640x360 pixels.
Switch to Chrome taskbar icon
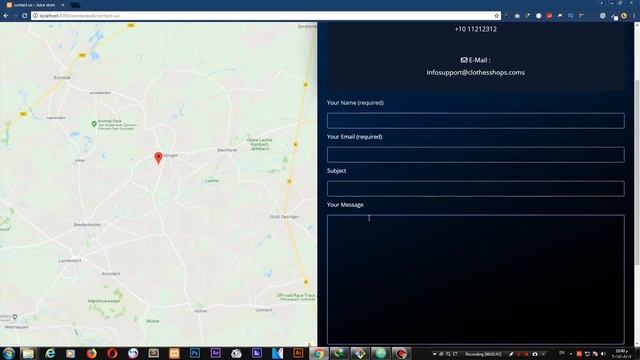click(319, 353)
